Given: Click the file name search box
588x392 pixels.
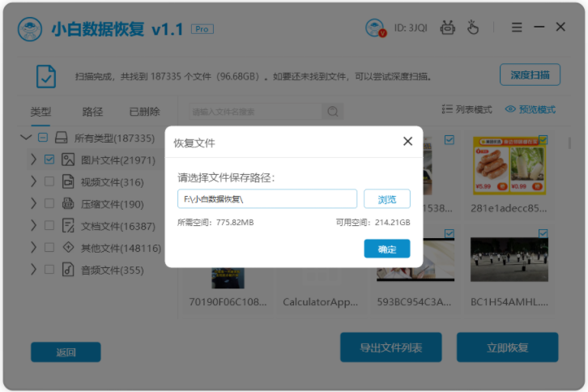Looking at the screenshot, I should pyautogui.click(x=256, y=112).
